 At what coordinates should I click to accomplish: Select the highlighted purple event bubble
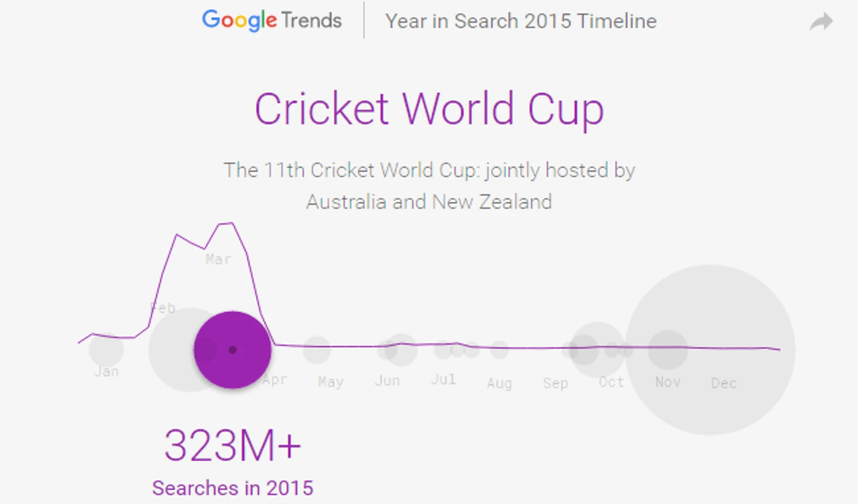233,350
